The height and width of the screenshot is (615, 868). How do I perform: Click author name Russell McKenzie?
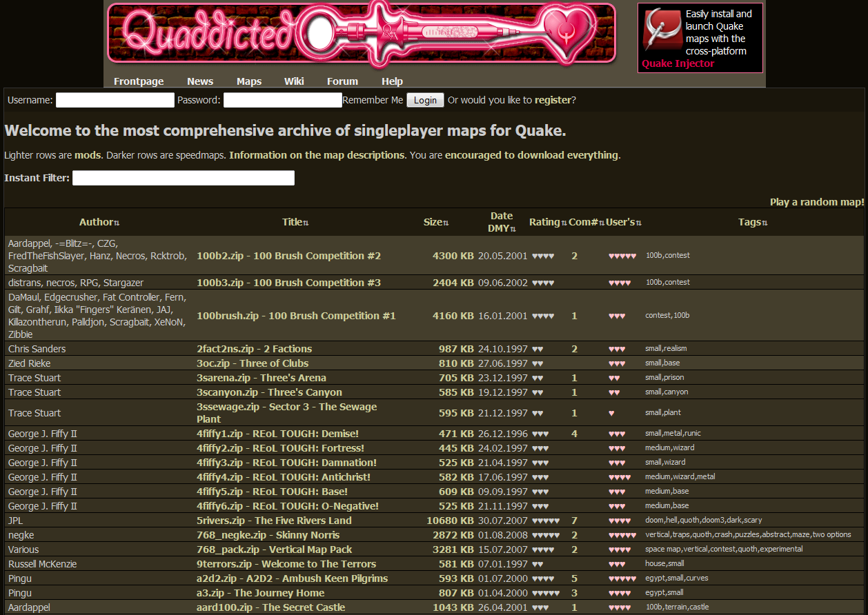[x=42, y=564]
